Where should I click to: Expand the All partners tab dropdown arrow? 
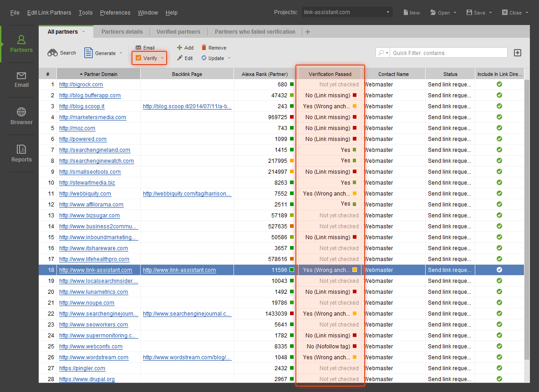coord(83,31)
